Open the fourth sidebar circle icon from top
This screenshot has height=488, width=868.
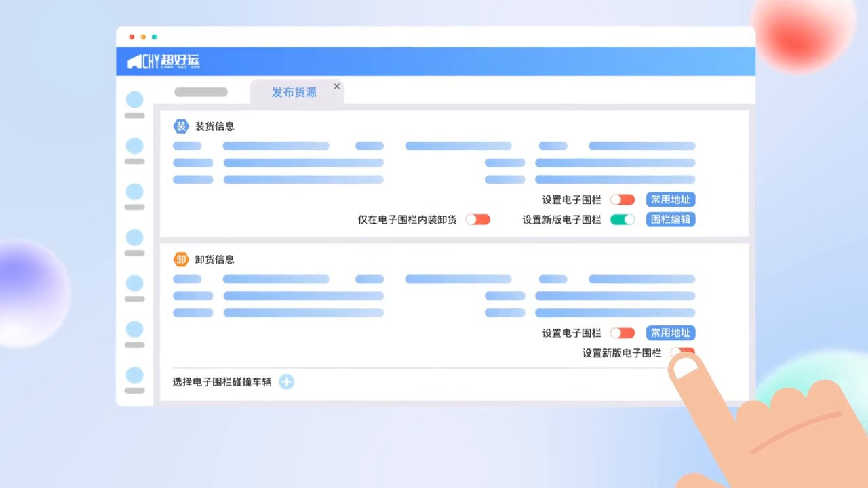pos(135,237)
